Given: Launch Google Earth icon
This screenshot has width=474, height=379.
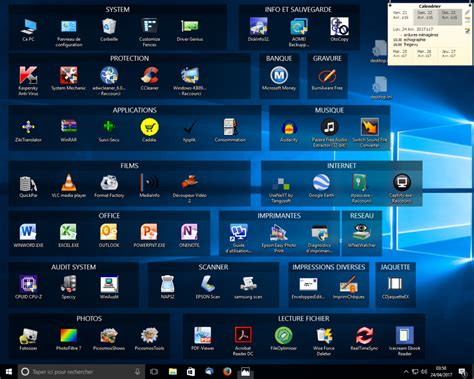Looking at the screenshot, I should tap(321, 183).
